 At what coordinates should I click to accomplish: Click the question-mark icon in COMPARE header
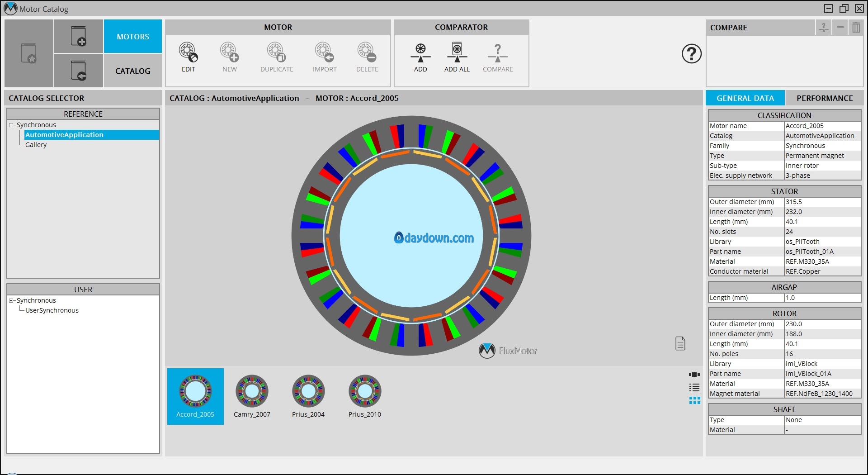(824, 27)
